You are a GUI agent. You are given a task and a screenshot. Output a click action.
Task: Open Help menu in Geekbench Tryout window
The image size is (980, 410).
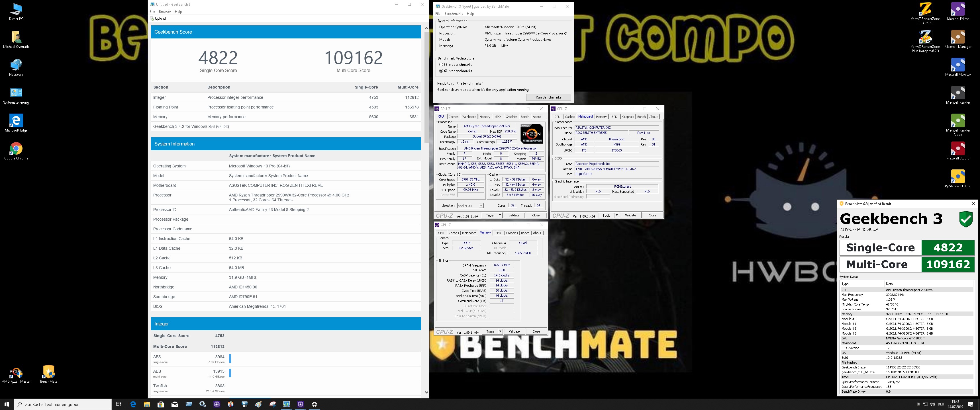click(470, 13)
